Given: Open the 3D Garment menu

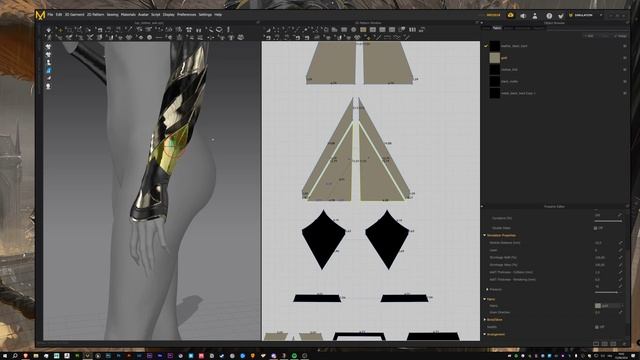Looking at the screenshot, I should click(74, 15).
